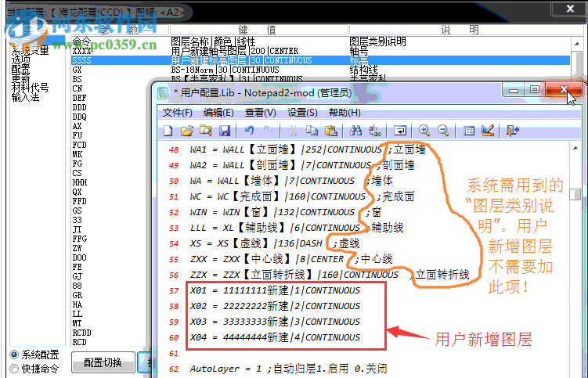Close the Notepad2 window
This screenshot has width=588, height=378.
563,90
